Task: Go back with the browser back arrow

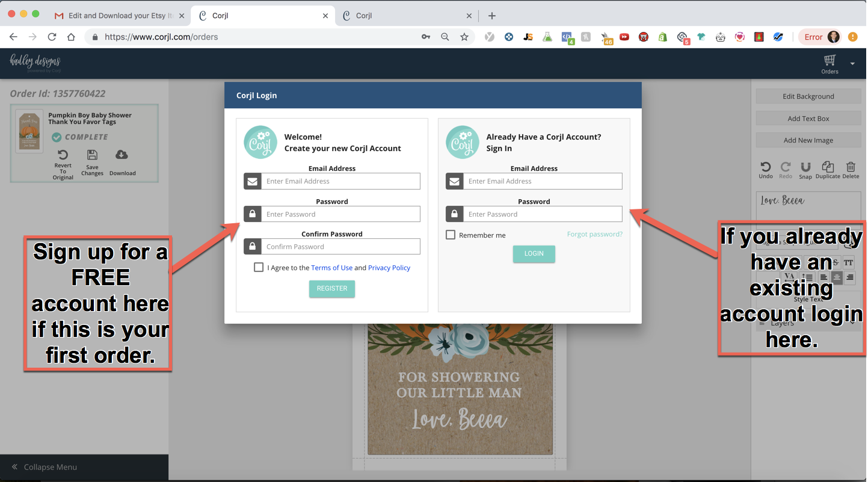Action: click(x=13, y=37)
